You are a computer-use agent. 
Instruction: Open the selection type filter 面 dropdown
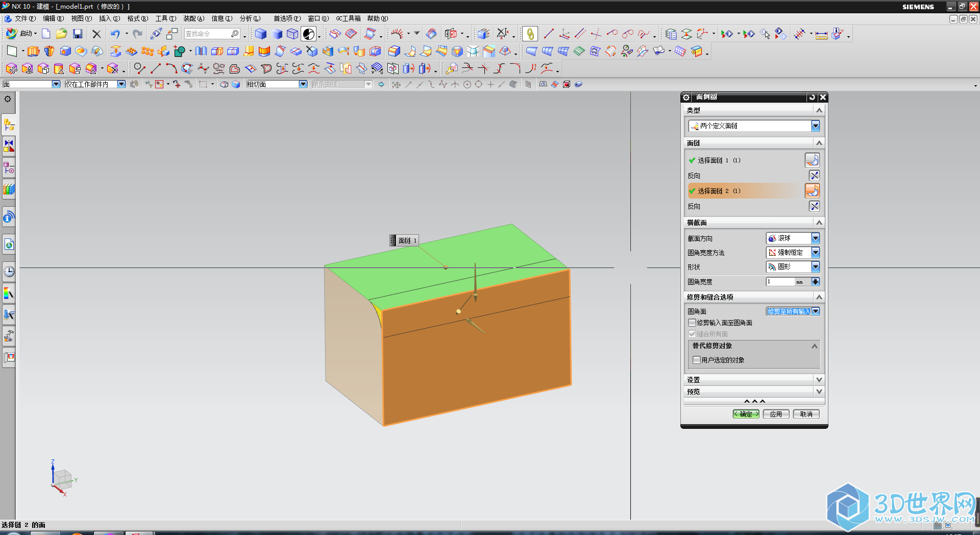tap(56, 84)
